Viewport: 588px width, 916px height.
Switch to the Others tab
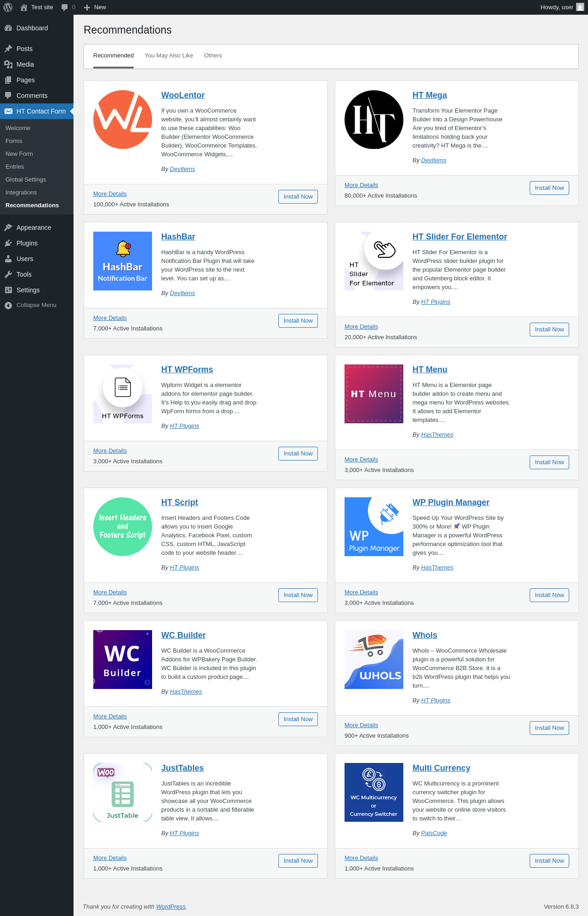[x=213, y=56]
